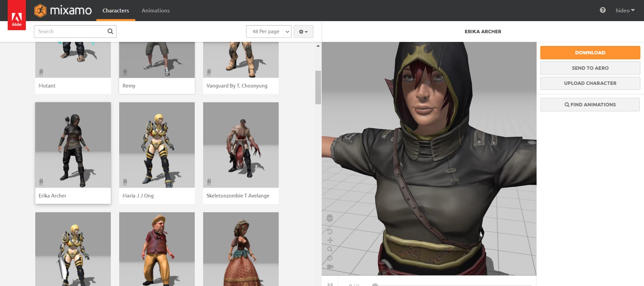Image resolution: width=644 pixels, height=286 pixels.
Task: Click the Adobe logo
Action: (17, 15)
